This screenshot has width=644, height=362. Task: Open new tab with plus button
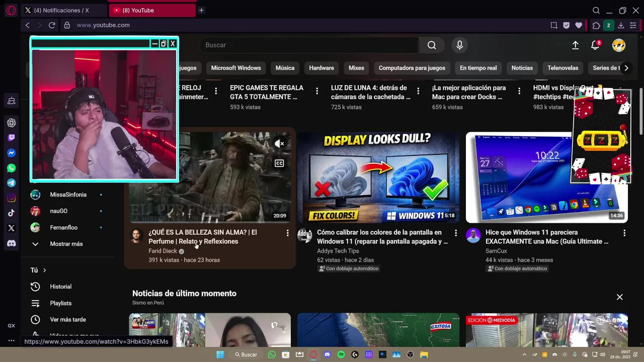coord(201,10)
